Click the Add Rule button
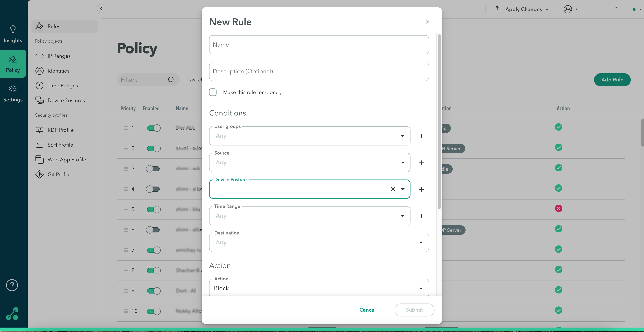The width and height of the screenshot is (644, 332). 612,80
